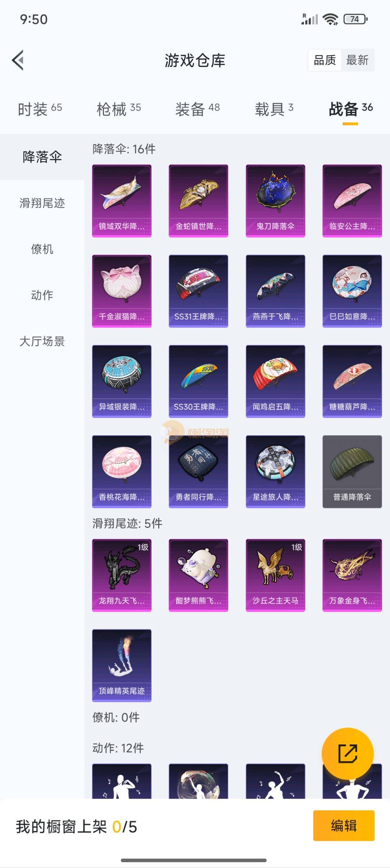Select 顶峰精英尾迹 trail item
The image size is (390, 868).
pos(122,666)
